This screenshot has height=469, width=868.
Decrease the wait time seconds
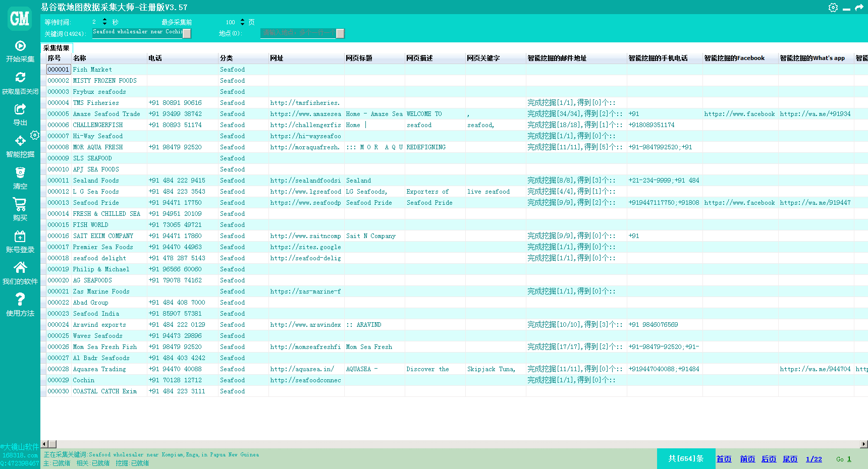104,24
